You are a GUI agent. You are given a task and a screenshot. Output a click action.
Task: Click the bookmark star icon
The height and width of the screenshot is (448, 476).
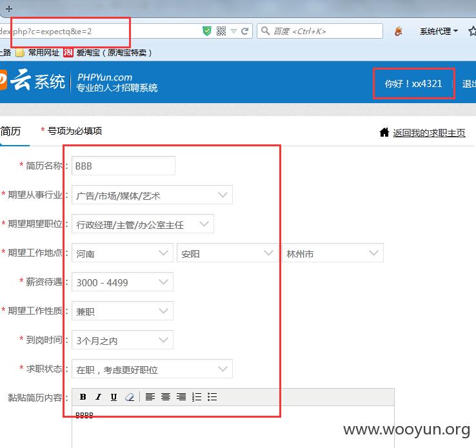coord(472,31)
